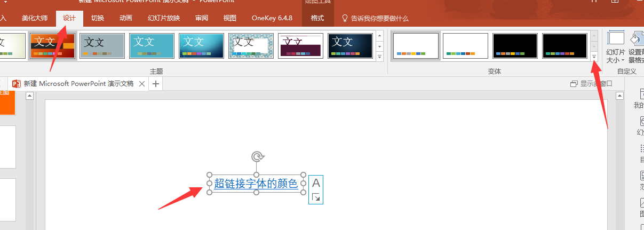Click the floating A text options button
Screen dimensions: 644x230
(316, 183)
